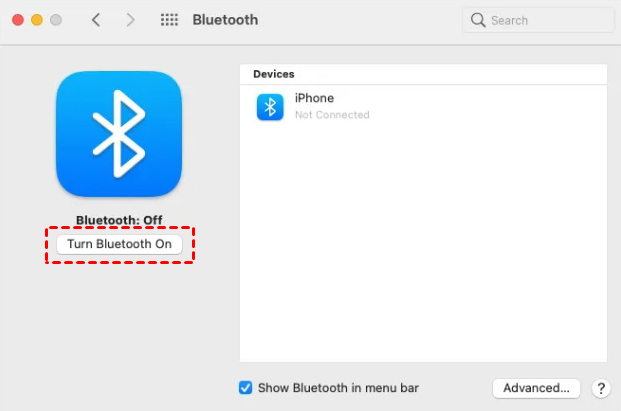621x411 pixels.
Task: Turn Bluetooth On
Action: [119, 244]
